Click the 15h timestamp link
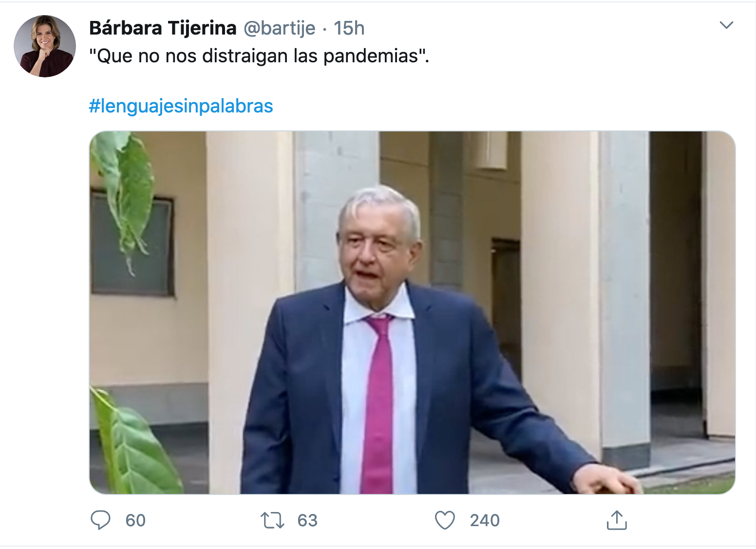This screenshot has height=549, width=756. [349, 28]
